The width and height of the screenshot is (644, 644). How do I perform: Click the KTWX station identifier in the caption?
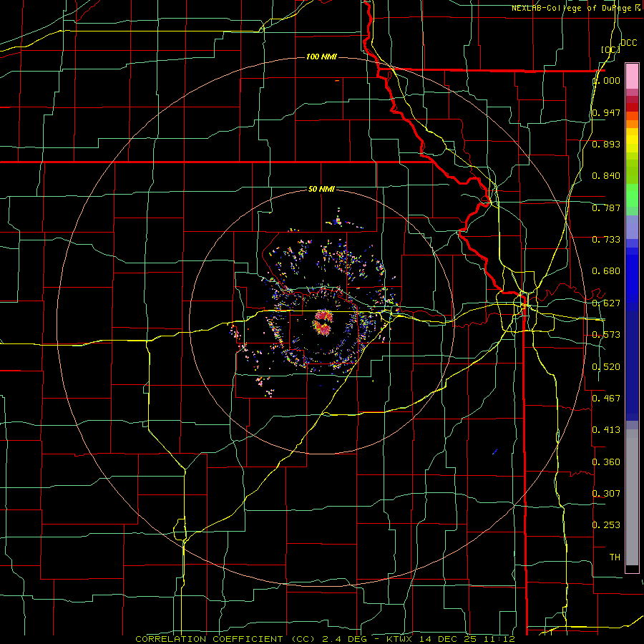point(399,639)
